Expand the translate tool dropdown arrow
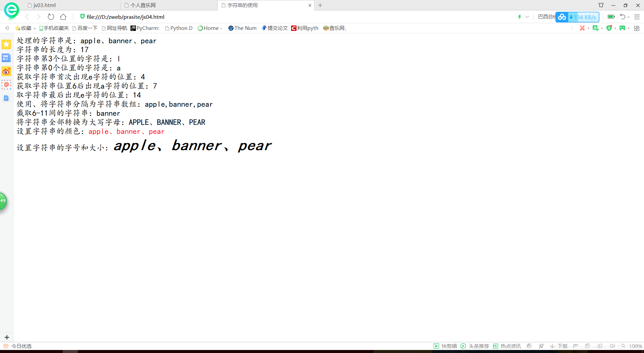The height and width of the screenshot is (353, 644). coord(602,29)
